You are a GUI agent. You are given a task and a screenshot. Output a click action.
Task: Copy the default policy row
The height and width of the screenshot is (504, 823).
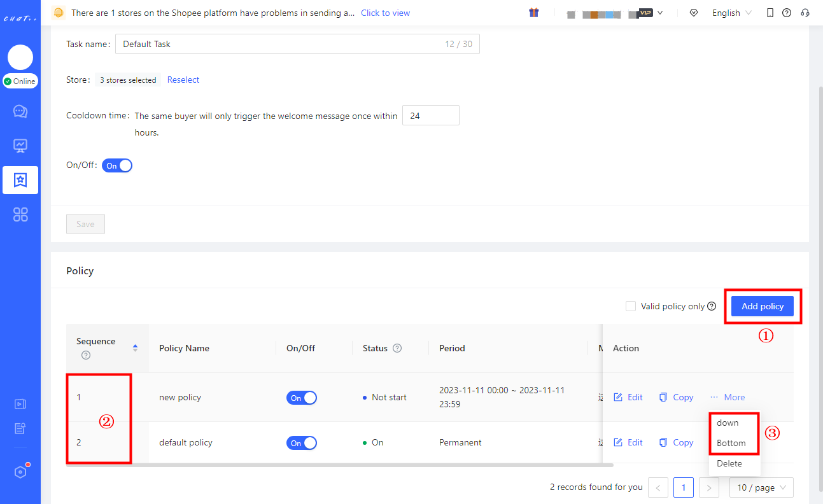point(676,442)
